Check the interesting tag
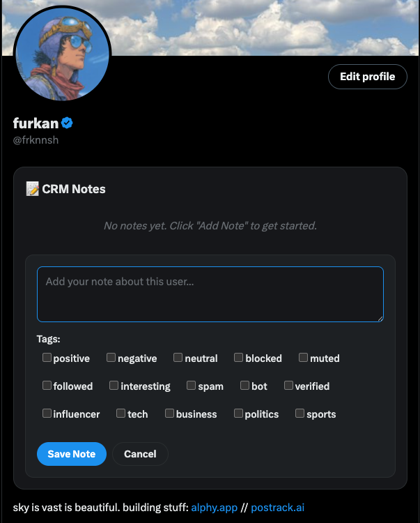The image size is (420, 523). click(114, 386)
